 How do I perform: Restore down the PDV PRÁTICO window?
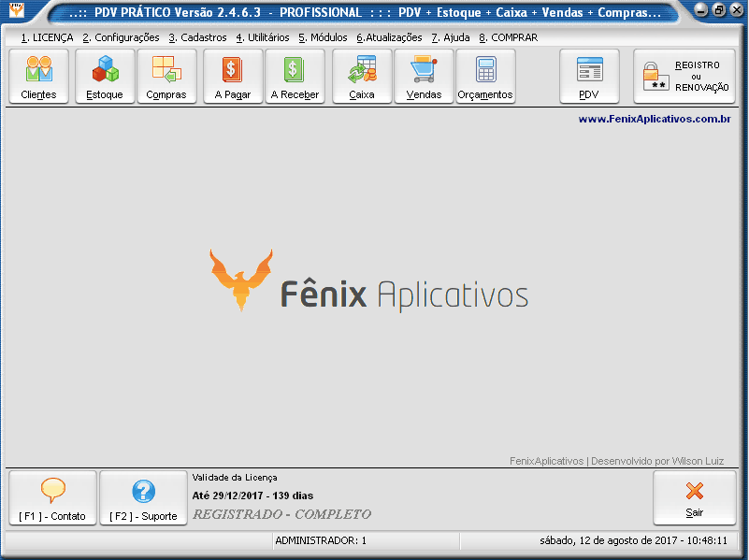pyautogui.click(x=719, y=10)
